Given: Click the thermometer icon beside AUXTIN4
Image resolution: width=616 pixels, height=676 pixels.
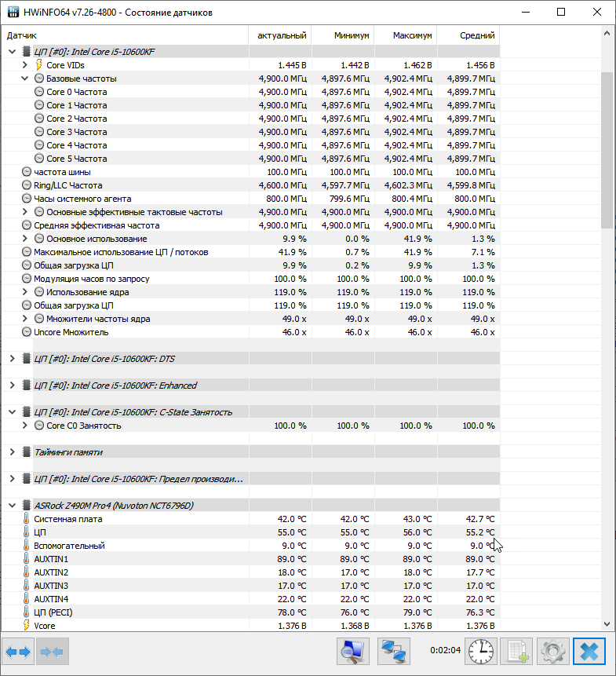Looking at the screenshot, I should coord(26,599).
